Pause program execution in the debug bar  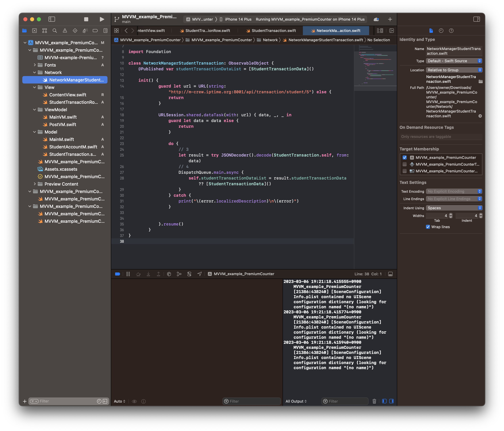click(x=128, y=274)
